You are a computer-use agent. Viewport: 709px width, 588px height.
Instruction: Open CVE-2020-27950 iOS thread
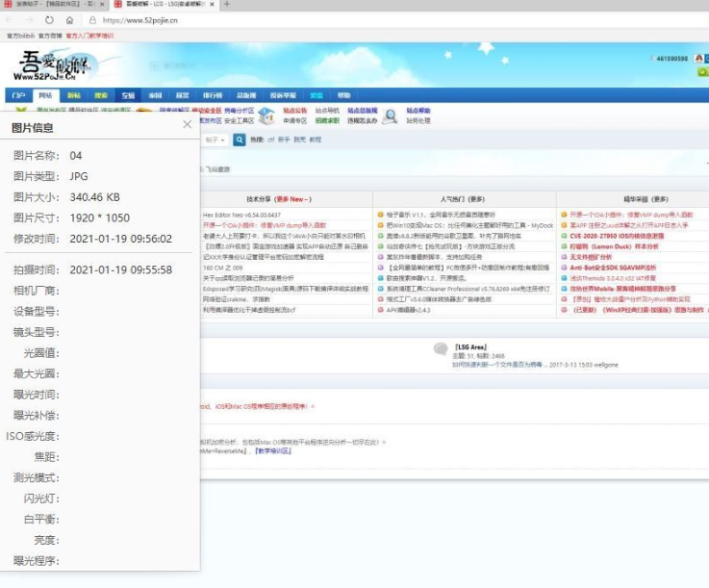(617, 236)
